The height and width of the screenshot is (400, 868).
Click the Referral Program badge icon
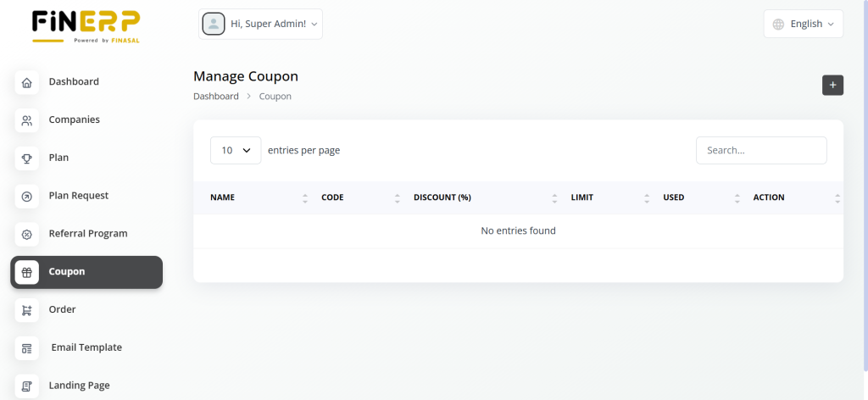(x=27, y=235)
